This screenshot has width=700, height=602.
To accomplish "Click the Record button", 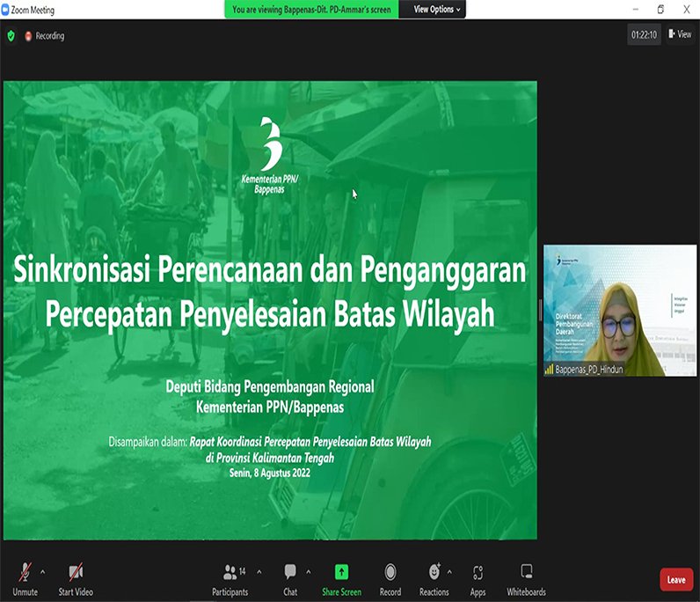I will tap(390, 579).
